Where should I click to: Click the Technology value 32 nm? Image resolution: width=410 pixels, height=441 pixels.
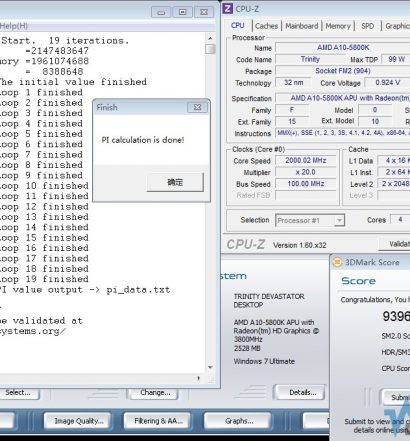(294, 83)
